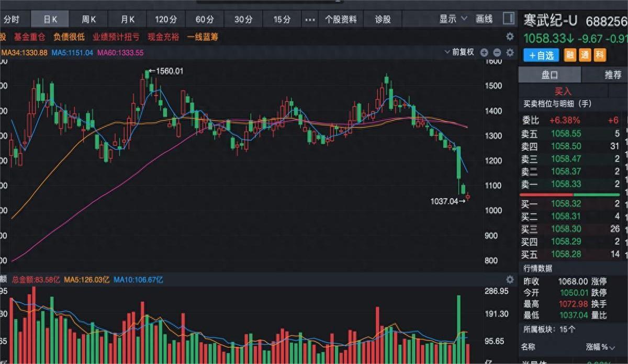This screenshot has height=364, width=628.
Task: Click the orange 融 badge
Action: pos(570,55)
